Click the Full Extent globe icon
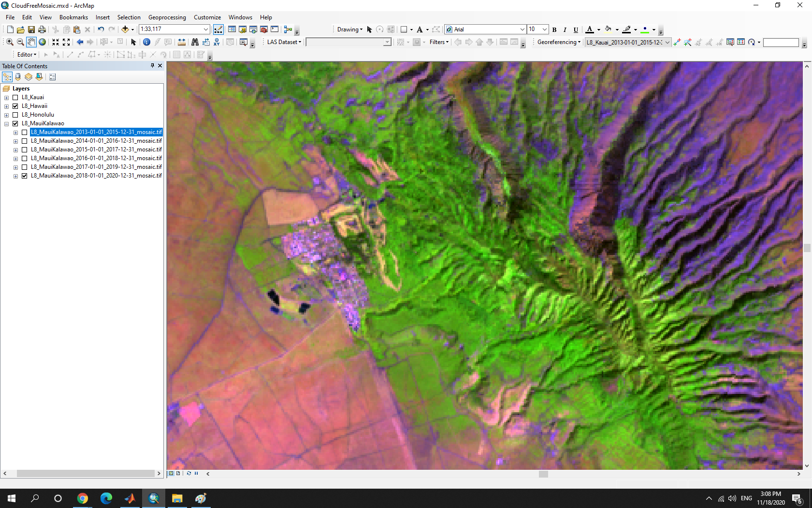The width and height of the screenshot is (812, 508). click(x=43, y=42)
